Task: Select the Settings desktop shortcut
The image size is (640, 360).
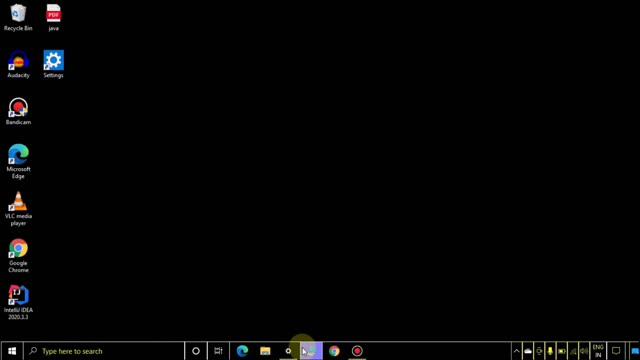Action: pyautogui.click(x=53, y=64)
